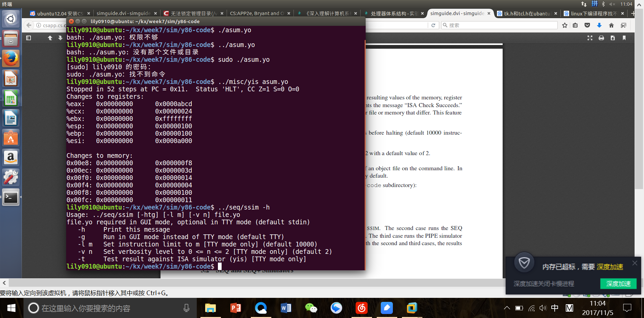Viewport: 644px width, 318px height.
Task: Open System Settings wrench icon
Action: click(11, 177)
